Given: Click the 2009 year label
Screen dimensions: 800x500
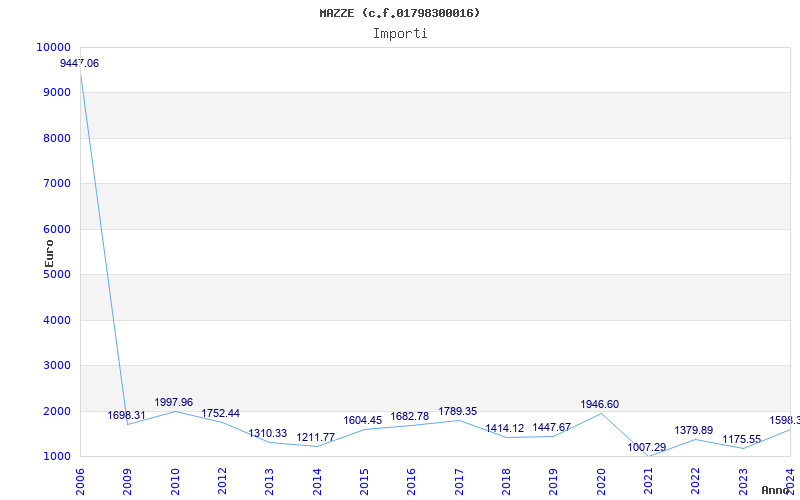Looking at the screenshot, I should 128,481.
